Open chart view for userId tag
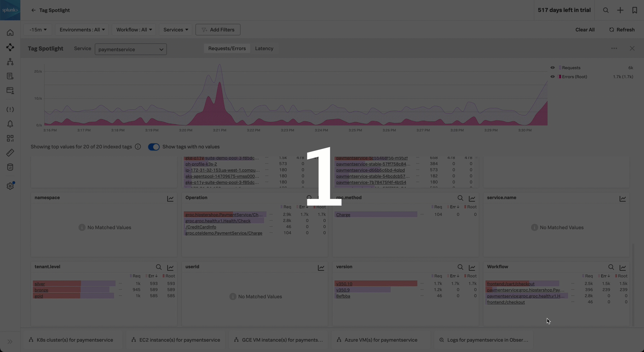644x352 pixels. tap(321, 268)
